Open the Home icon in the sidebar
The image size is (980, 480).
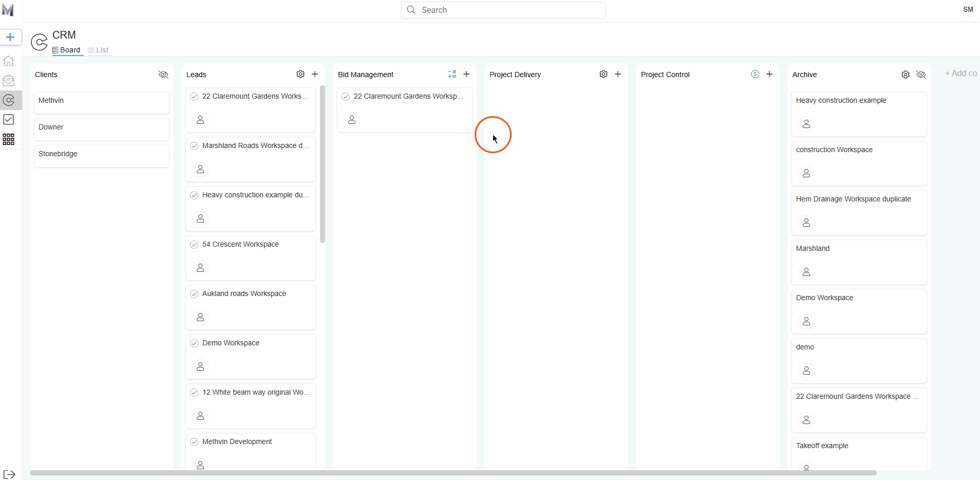pos(9,61)
